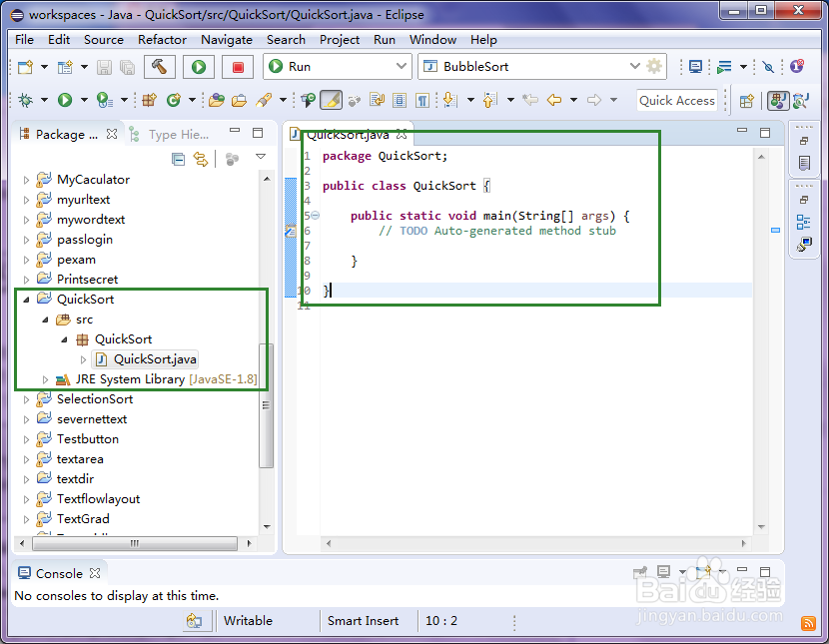Click the Open Task folder icon

239,100
